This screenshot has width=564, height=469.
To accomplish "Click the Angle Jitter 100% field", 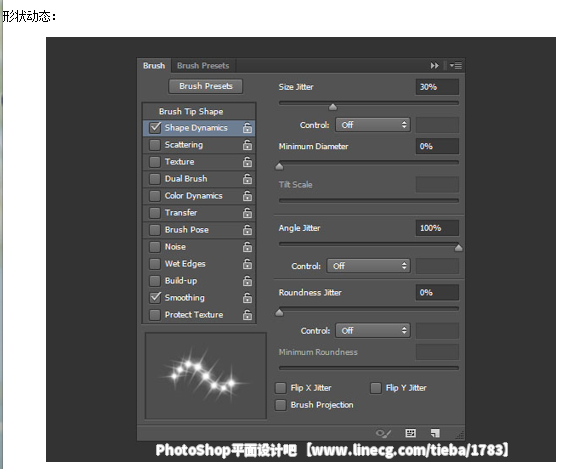I will tap(437, 228).
